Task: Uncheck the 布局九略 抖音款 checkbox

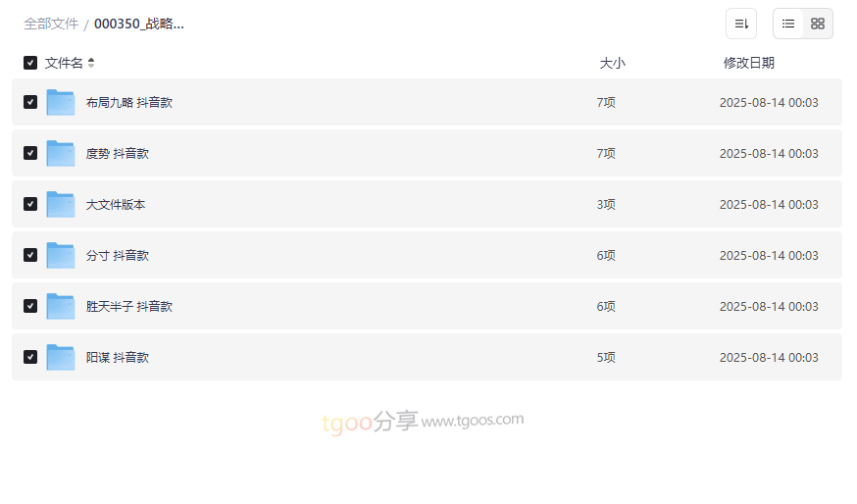Action: pos(30,102)
